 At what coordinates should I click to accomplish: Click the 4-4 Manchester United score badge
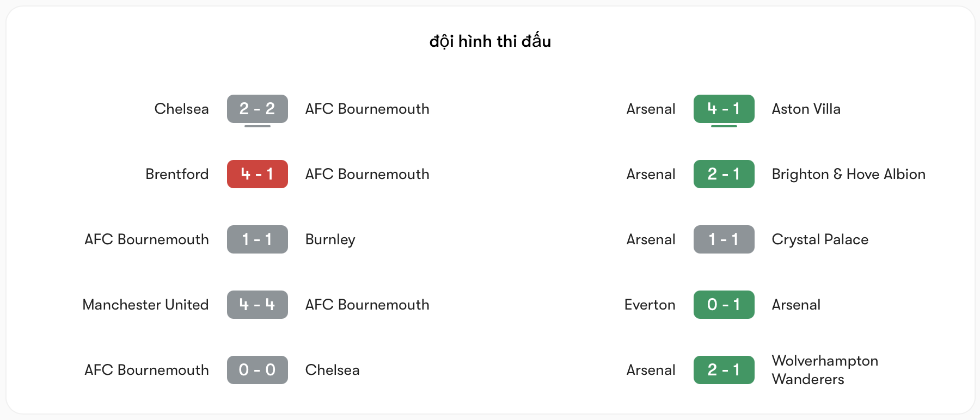(x=257, y=305)
